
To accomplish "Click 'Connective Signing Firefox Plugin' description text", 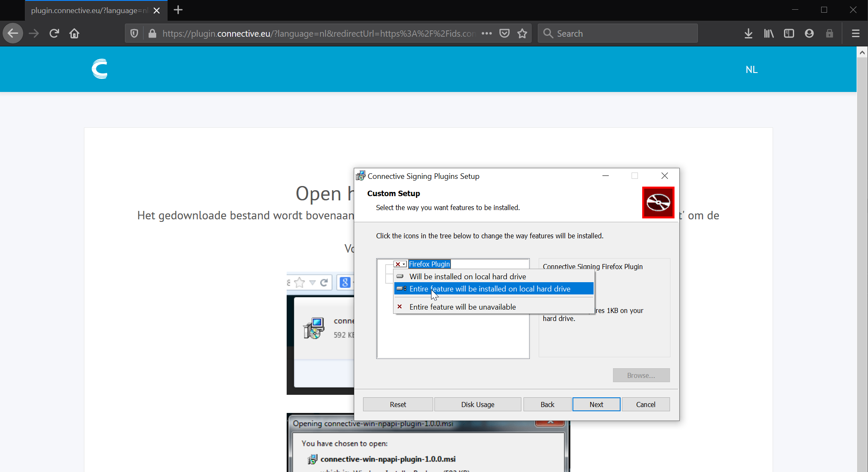I will (593, 267).
